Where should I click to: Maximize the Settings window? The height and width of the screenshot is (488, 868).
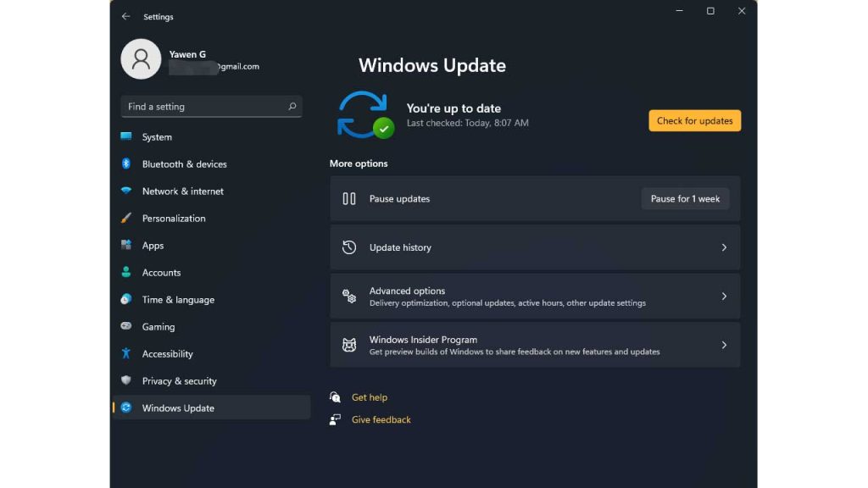click(x=710, y=11)
